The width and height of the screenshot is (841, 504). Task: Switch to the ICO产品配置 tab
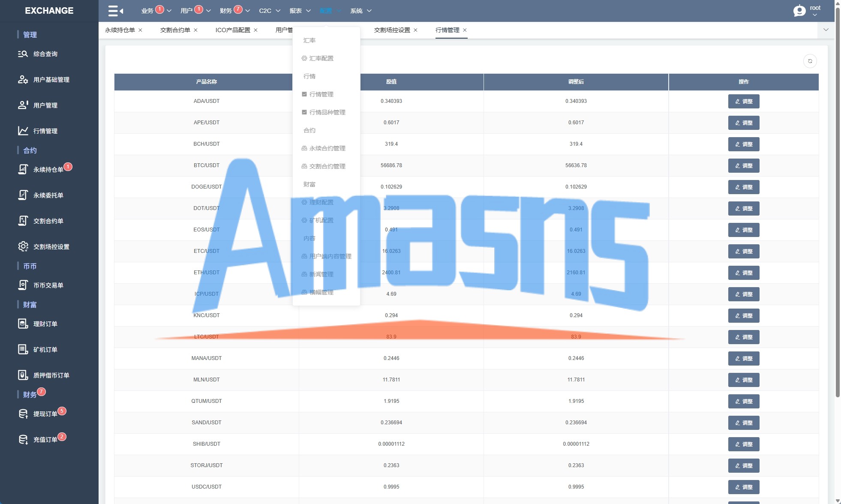pyautogui.click(x=233, y=30)
